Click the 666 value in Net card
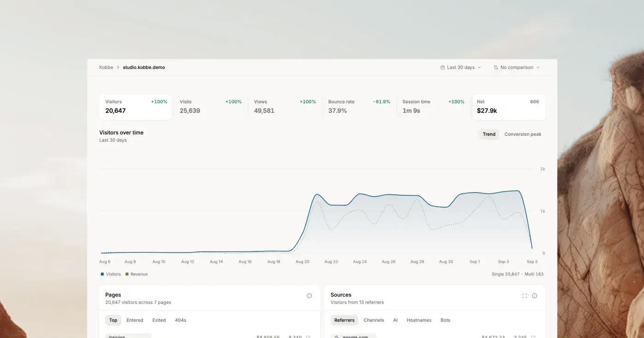 (534, 102)
